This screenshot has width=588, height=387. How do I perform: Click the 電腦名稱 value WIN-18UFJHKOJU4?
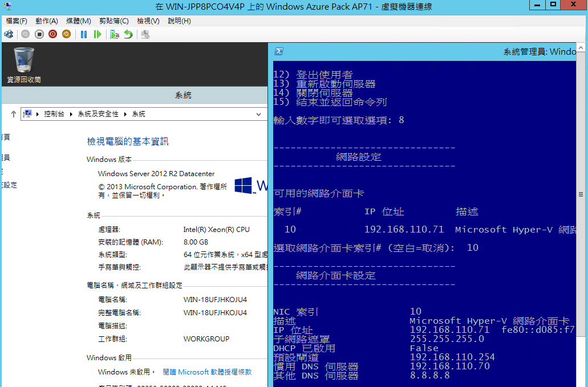[x=215, y=300]
